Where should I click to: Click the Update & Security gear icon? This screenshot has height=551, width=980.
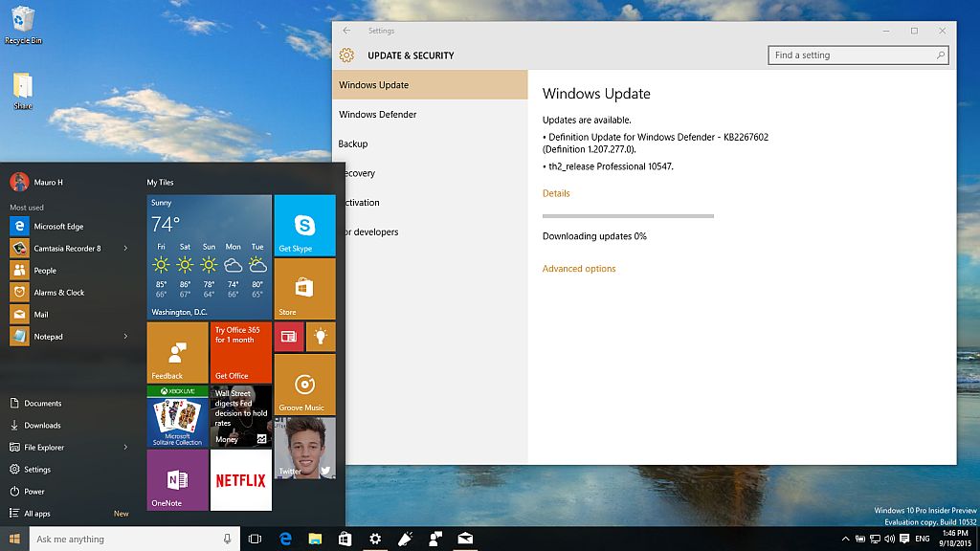pyautogui.click(x=346, y=55)
